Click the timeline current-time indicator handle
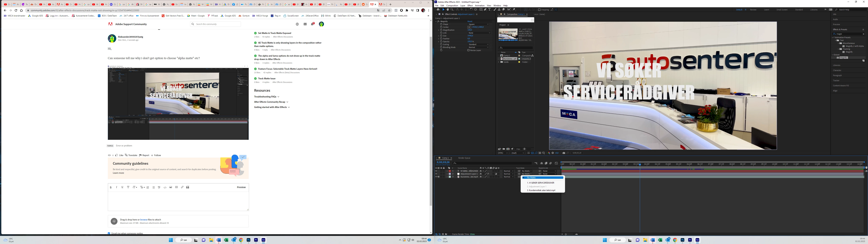The image size is (868, 244). 640,164
